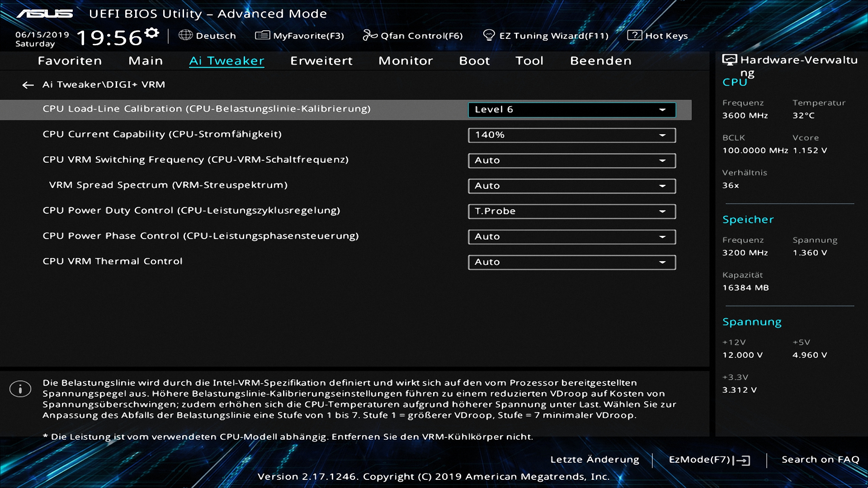
Task: Click the info icon beside the help text
Action: 20,389
